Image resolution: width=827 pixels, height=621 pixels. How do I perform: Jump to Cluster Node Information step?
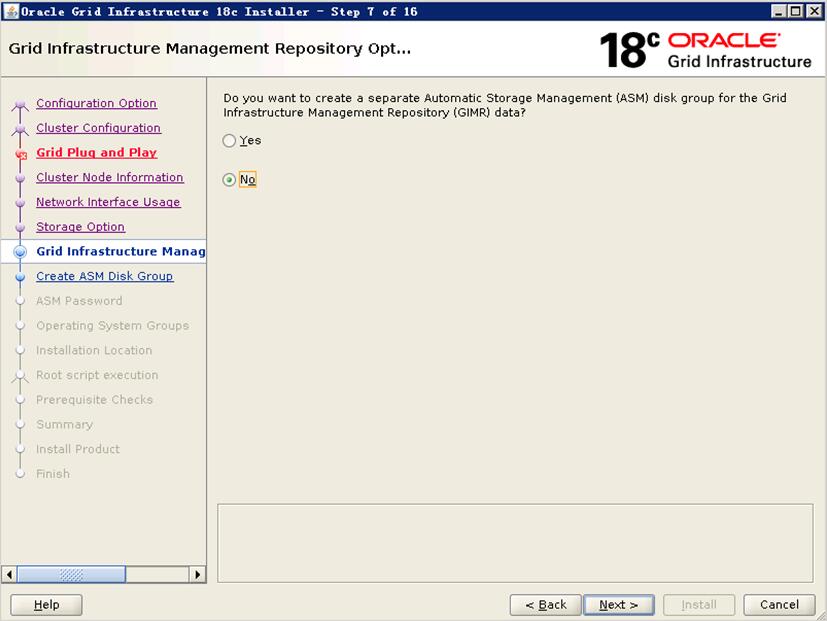tap(110, 177)
